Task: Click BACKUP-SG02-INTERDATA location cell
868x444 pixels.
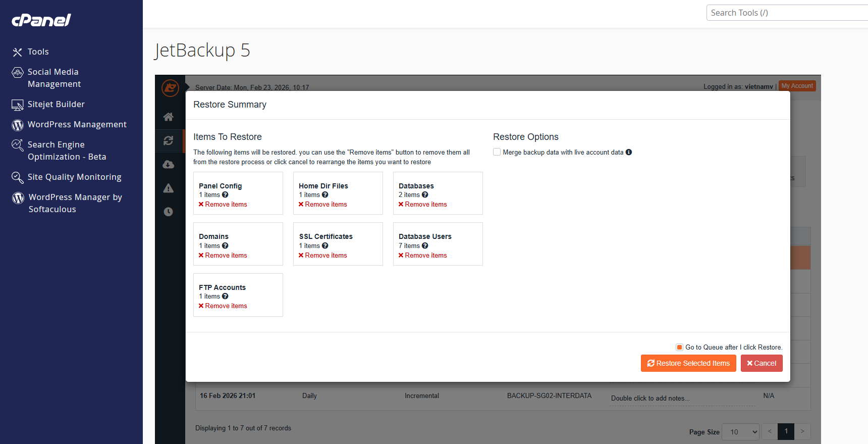Action: [549, 396]
